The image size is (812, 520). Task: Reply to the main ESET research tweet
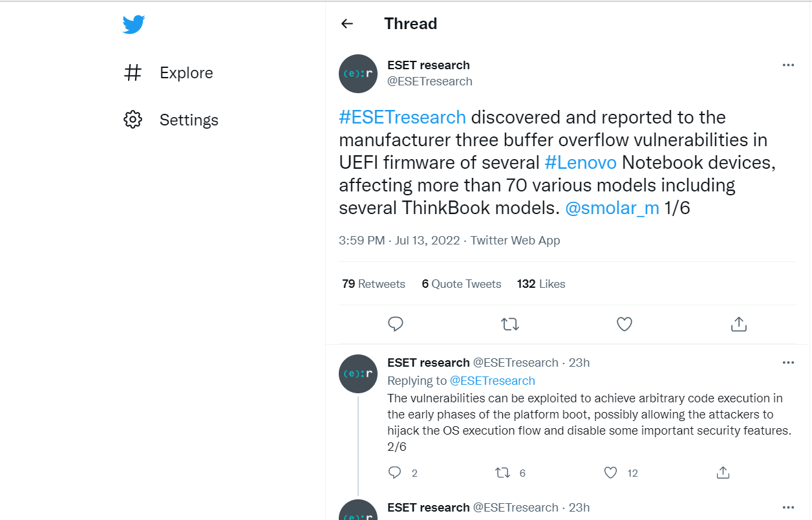(396, 324)
